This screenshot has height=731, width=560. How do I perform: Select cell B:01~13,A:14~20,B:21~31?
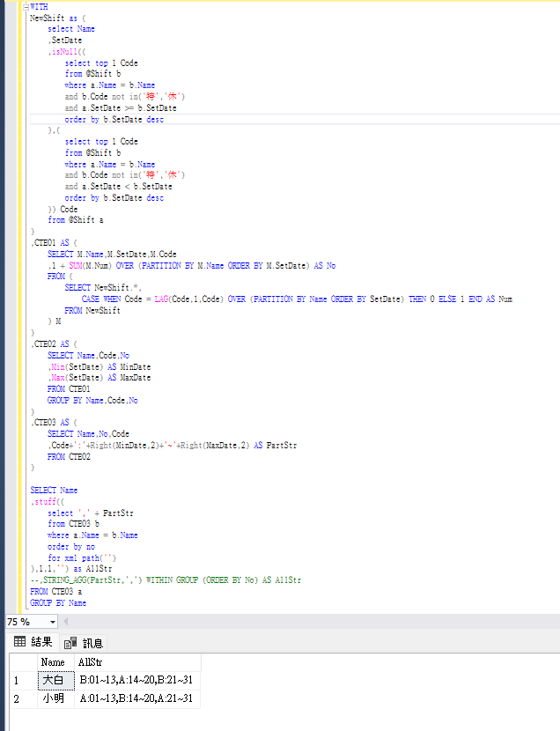pyautogui.click(x=137, y=680)
